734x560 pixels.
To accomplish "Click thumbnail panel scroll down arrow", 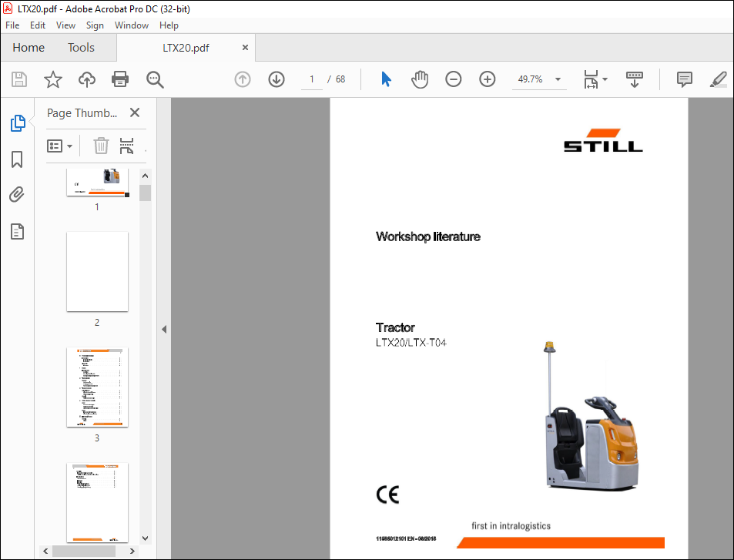I will coord(145,538).
